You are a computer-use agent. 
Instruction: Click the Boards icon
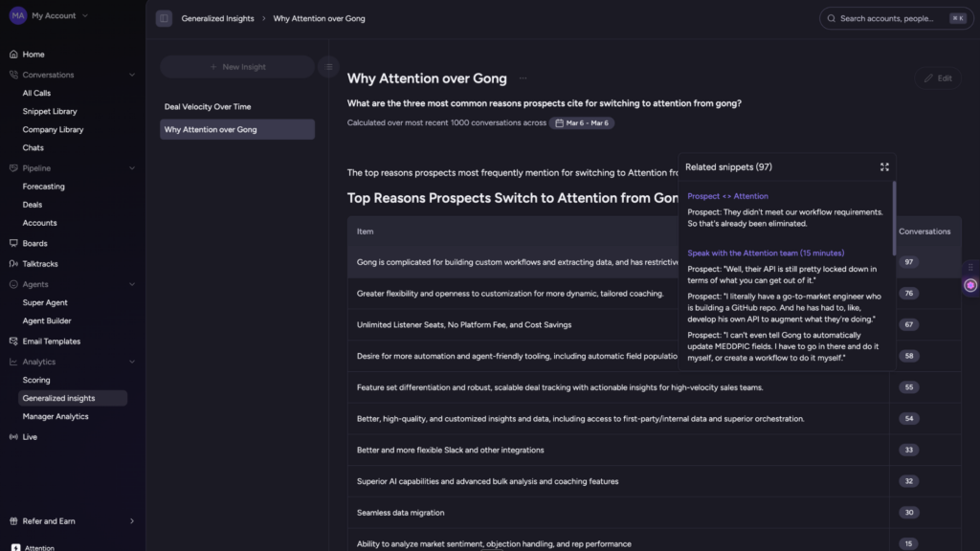[x=13, y=243]
